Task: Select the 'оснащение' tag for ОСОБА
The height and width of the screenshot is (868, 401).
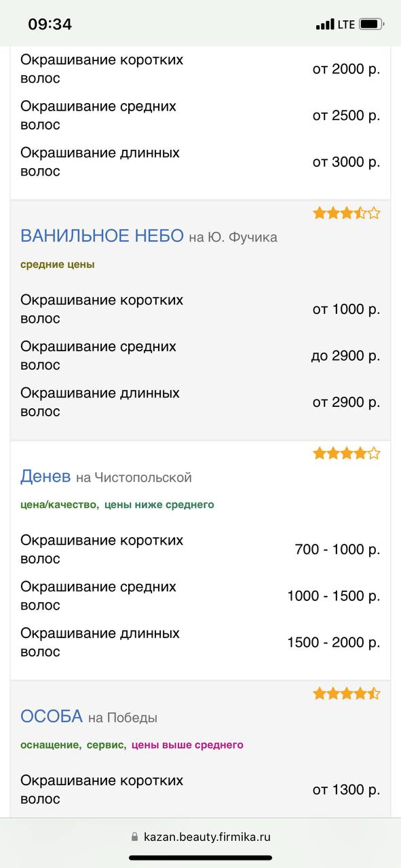Action: pos(51,745)
